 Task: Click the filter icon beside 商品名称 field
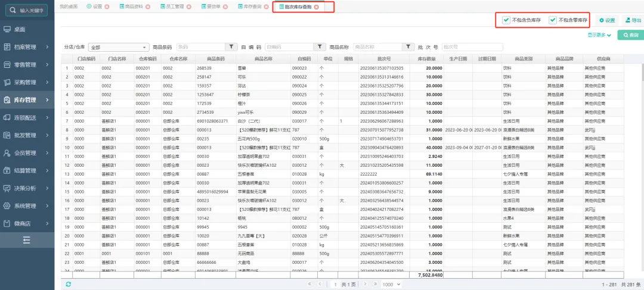coord(408,47)
